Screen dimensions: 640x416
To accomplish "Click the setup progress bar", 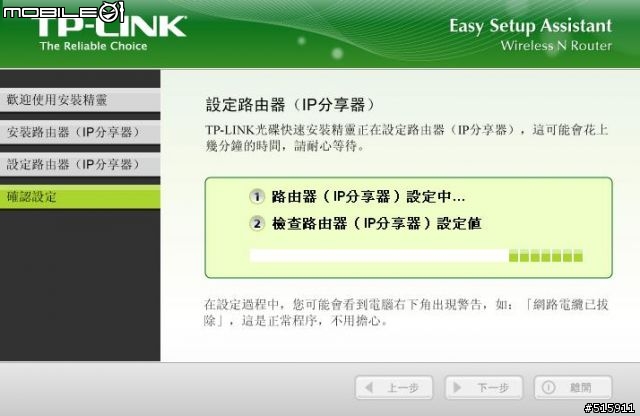I will pos(417,256).
